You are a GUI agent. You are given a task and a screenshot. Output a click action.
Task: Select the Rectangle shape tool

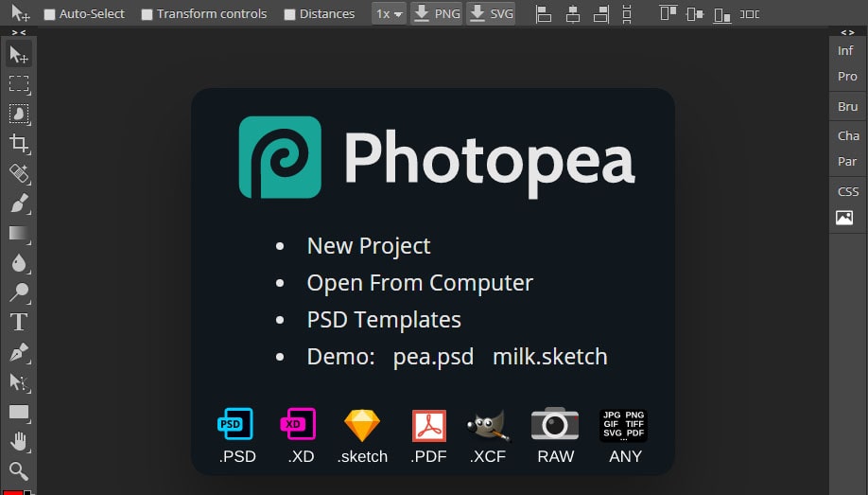19,412
